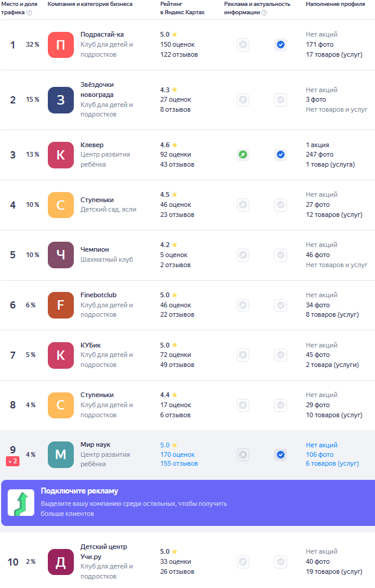The height and width of the screenshot is (588, 375).
Task: Click grey verification checkmark in Чемпион row
Action: [281, 255]
